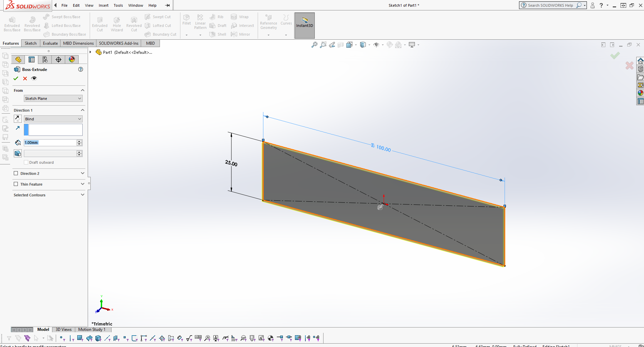Click Section View icon
The height and width of the screenshot is (347, 644).
[x=341, y=45]
